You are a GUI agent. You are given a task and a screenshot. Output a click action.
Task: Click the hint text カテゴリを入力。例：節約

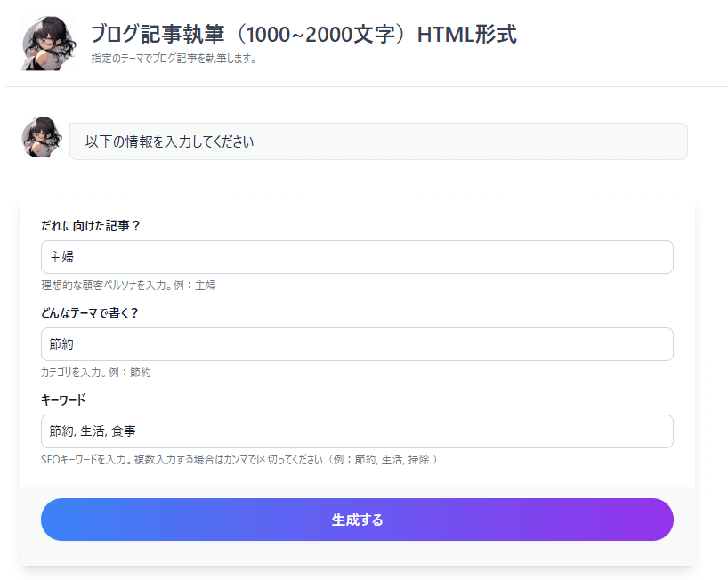pyautogui.click(x=96, y=372)
